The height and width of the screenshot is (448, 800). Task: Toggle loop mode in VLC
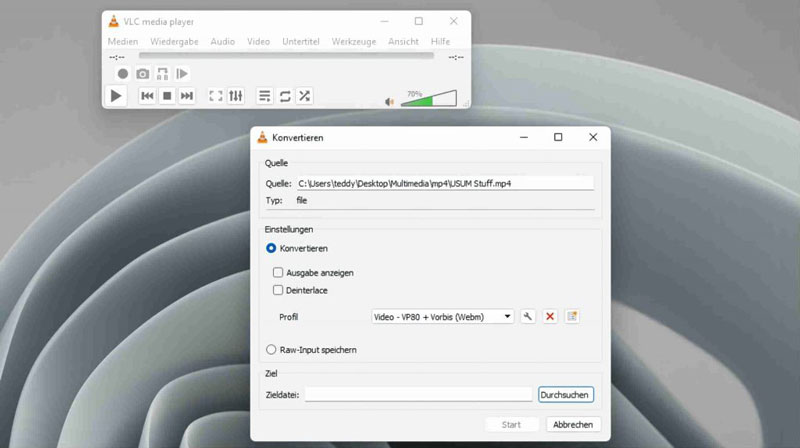tap(285, 96)
